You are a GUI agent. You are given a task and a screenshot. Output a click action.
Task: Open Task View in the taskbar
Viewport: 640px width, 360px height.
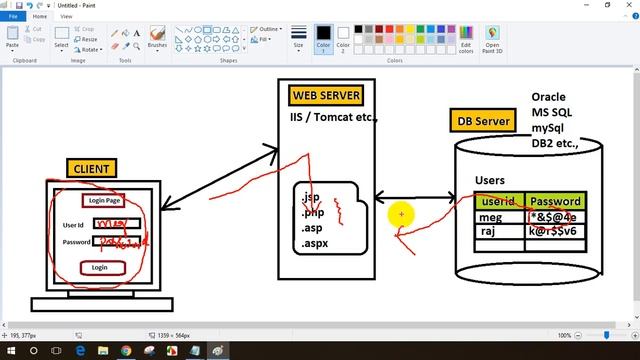pyautogui.click(x=56, y=351)
